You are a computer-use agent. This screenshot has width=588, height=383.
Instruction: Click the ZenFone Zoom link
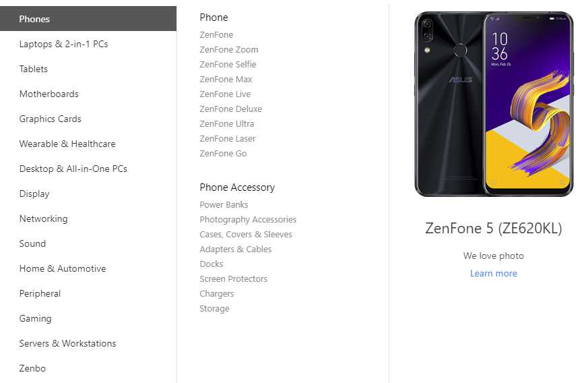229,49
